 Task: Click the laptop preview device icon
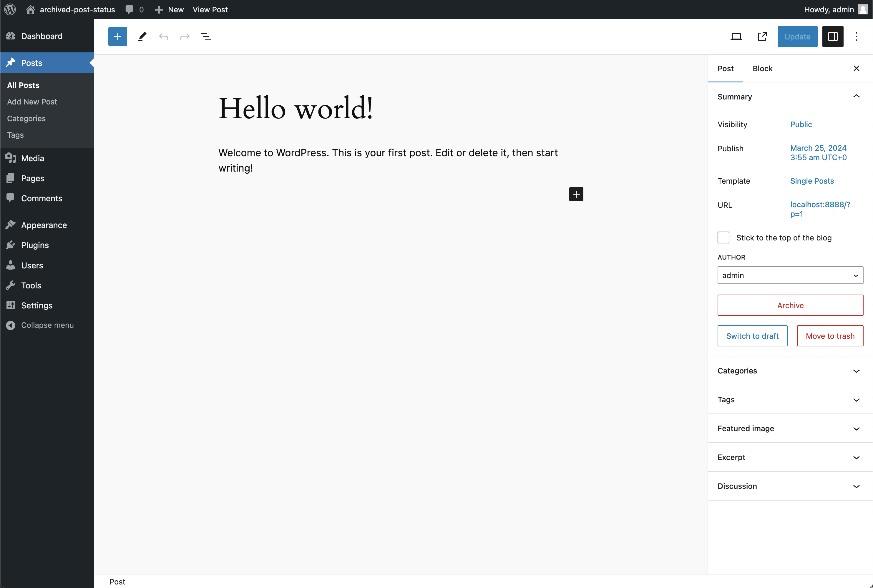click(x=736, y=36)
